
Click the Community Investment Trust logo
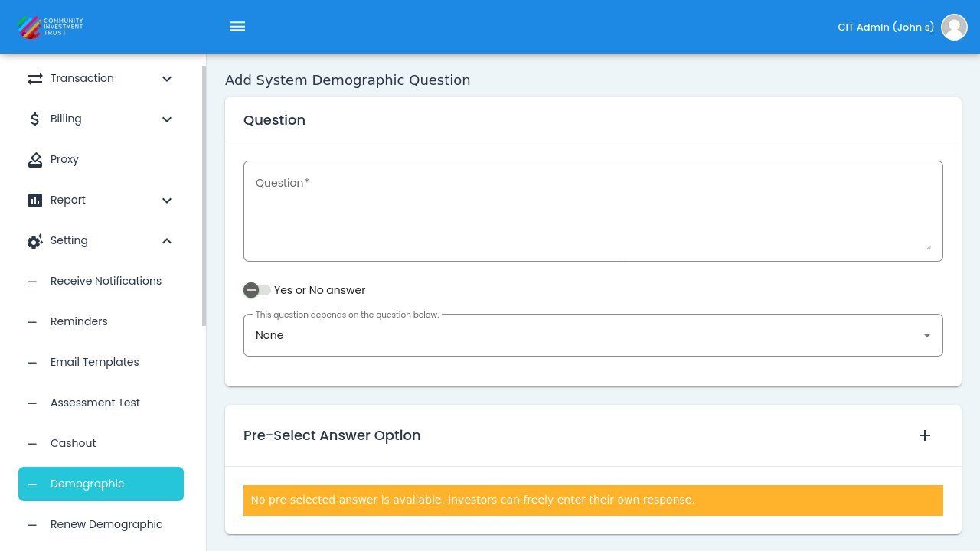click(x=51, y=27)
